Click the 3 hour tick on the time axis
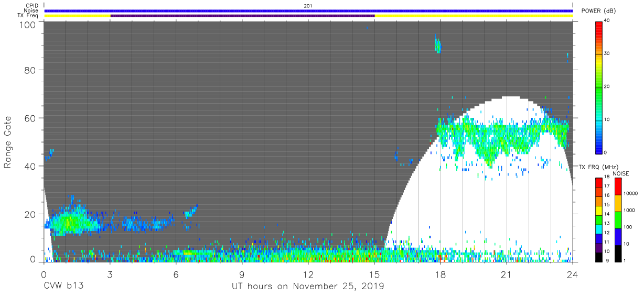Screen dimensions: 644x297 click(x=110, y=274)
